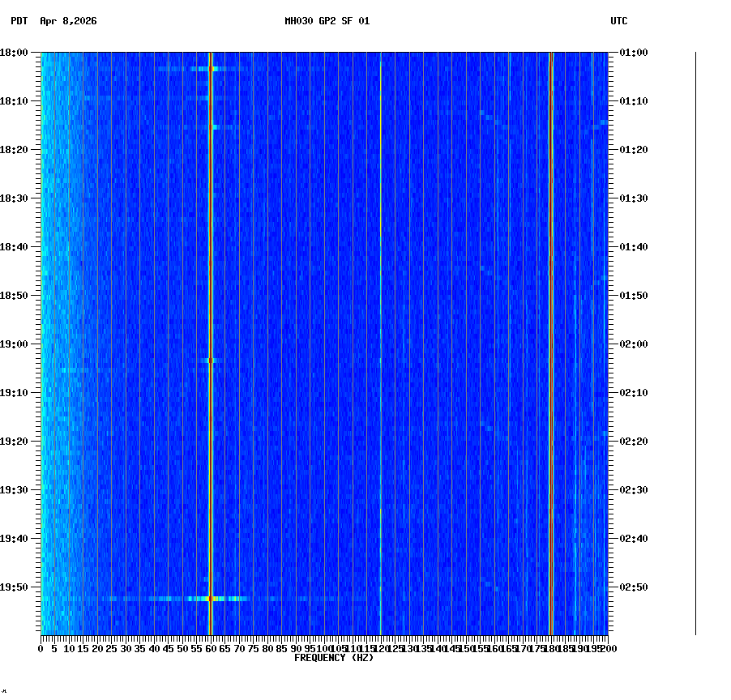Click the UTC label at top right
Screen dimensions: 731x700
[x=619, y=22]
